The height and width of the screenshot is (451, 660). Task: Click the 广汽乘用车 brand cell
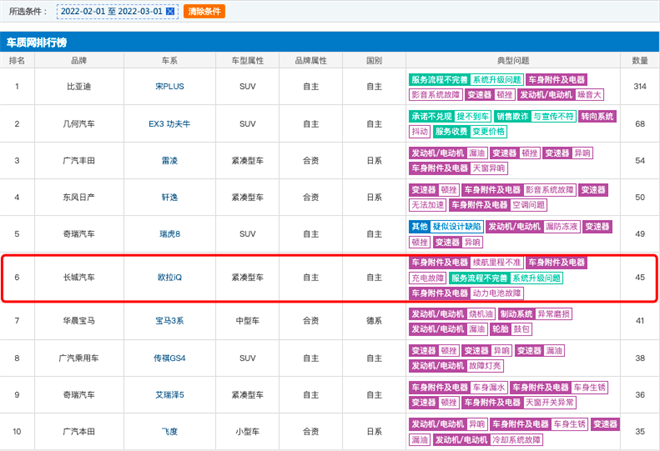(x=79, y=358)
